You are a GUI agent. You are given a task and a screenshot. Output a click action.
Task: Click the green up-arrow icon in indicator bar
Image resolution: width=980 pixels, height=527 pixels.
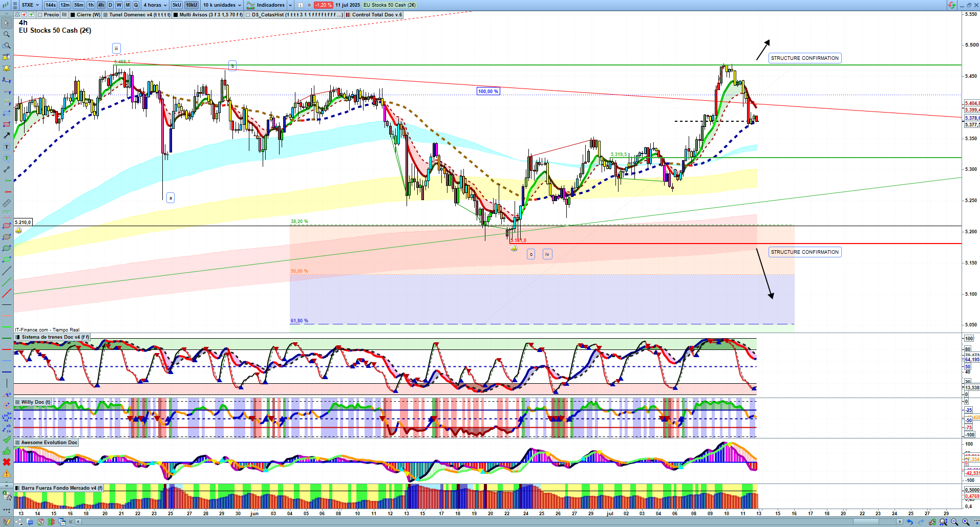[x=31, y=15]
